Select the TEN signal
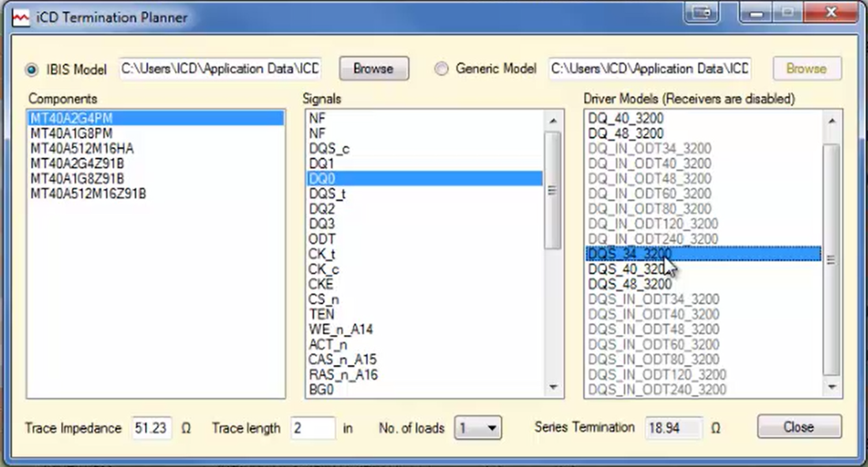 tap(425, 314)
